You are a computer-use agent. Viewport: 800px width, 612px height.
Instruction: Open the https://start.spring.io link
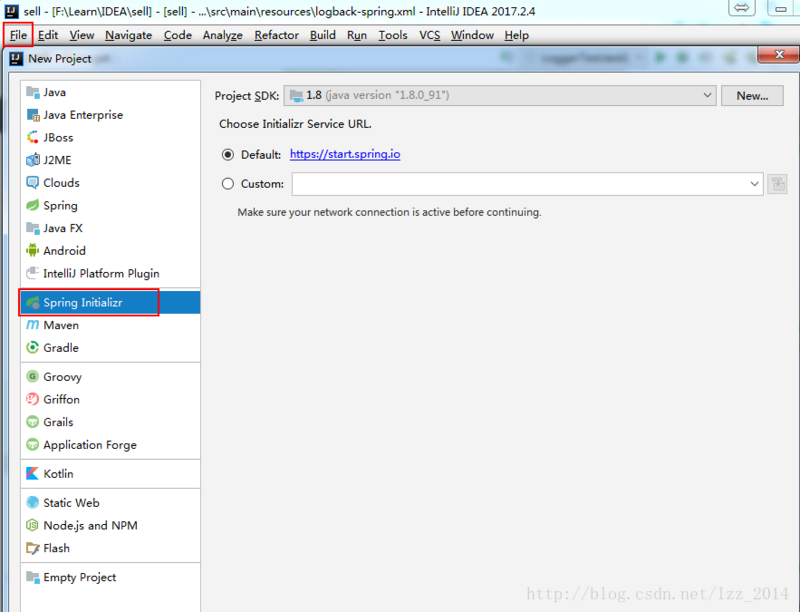point(345,154)
